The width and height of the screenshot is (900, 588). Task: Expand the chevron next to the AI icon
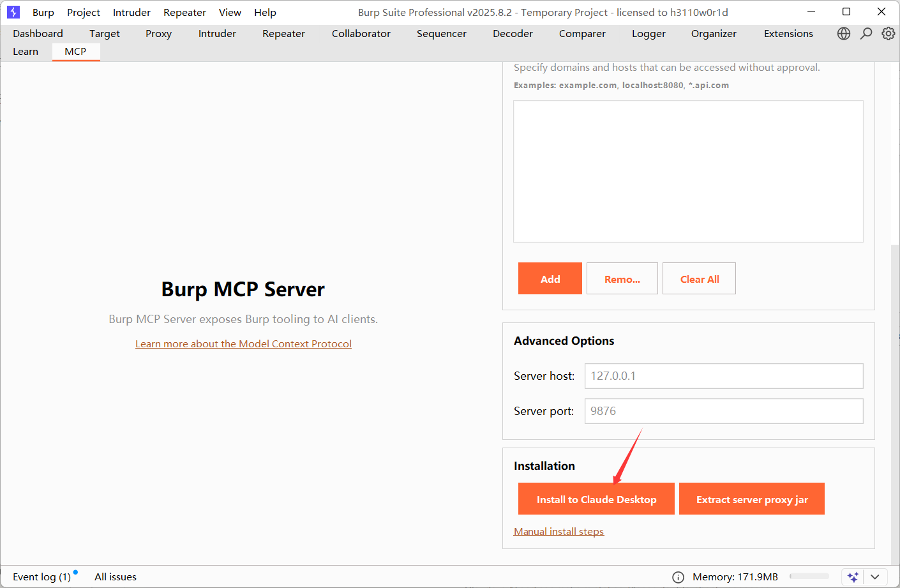click(x=875, y=577)
